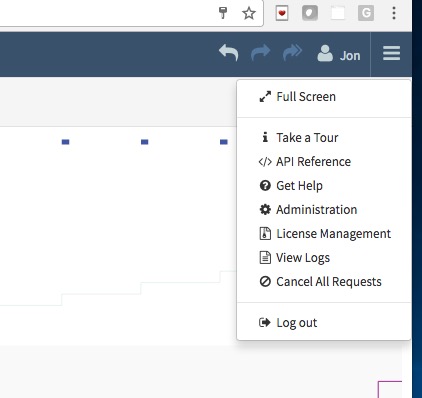The image size is (422, 398).
Task: Click the red heart extension icon
Action: point(282,13)
